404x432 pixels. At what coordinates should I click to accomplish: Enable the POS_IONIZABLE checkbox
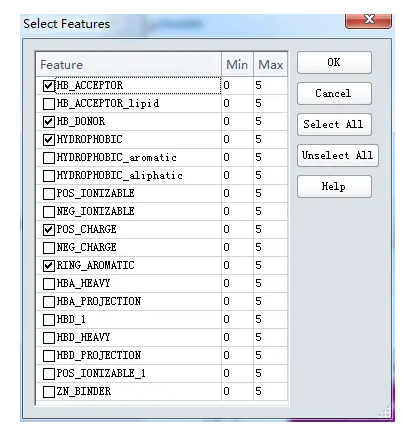pos(49,194)
